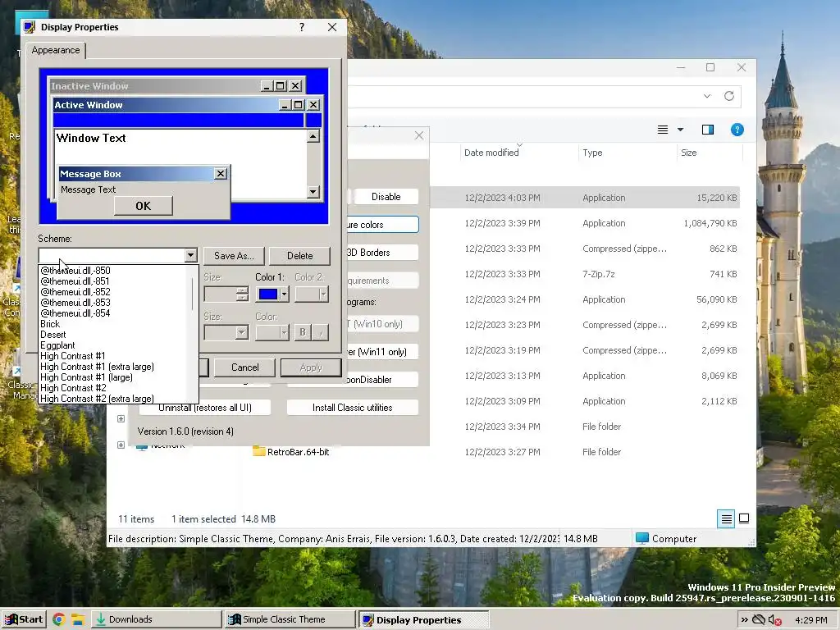840x630 pixels.
Task: Click preview scrollbar up arrow
Action: coord(313,136)
